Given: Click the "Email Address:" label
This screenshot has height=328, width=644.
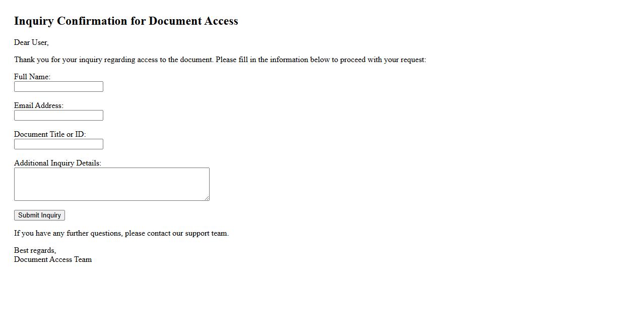Looking at the screenshot, I should 39,105.
